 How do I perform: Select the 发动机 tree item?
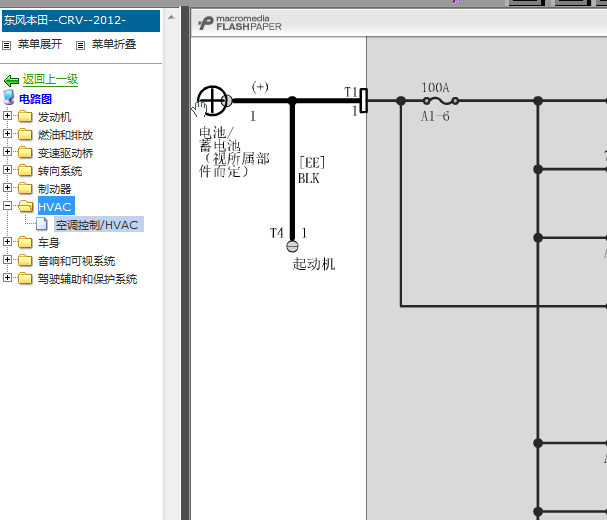[x=54, y=117]
